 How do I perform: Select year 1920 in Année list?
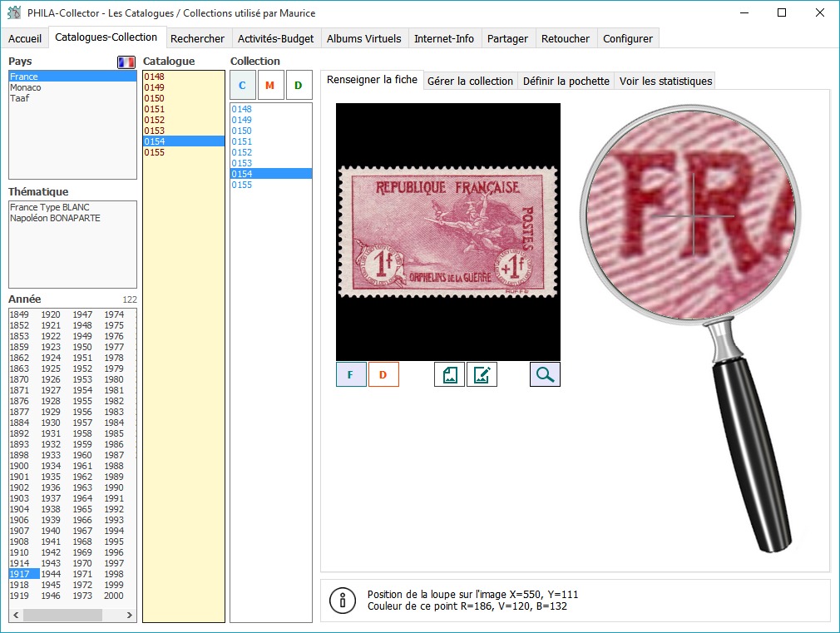(x=51, y=314)
